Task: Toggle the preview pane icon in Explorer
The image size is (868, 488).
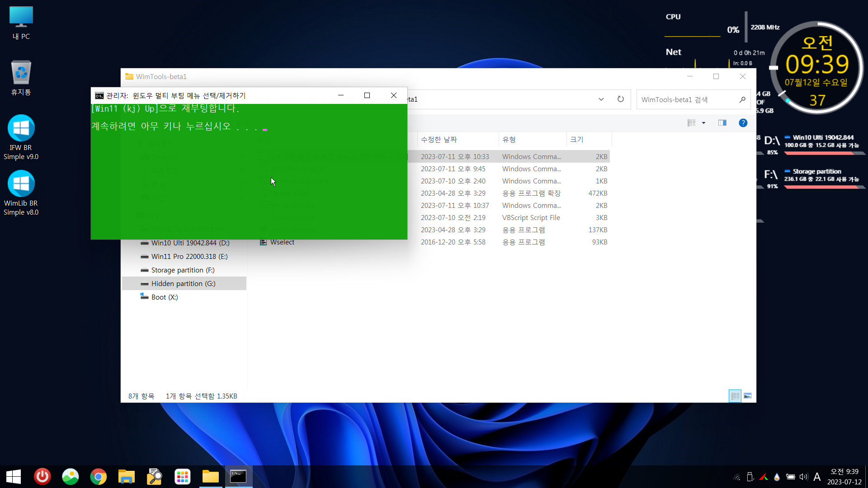Action: click(x=722, y=123)
